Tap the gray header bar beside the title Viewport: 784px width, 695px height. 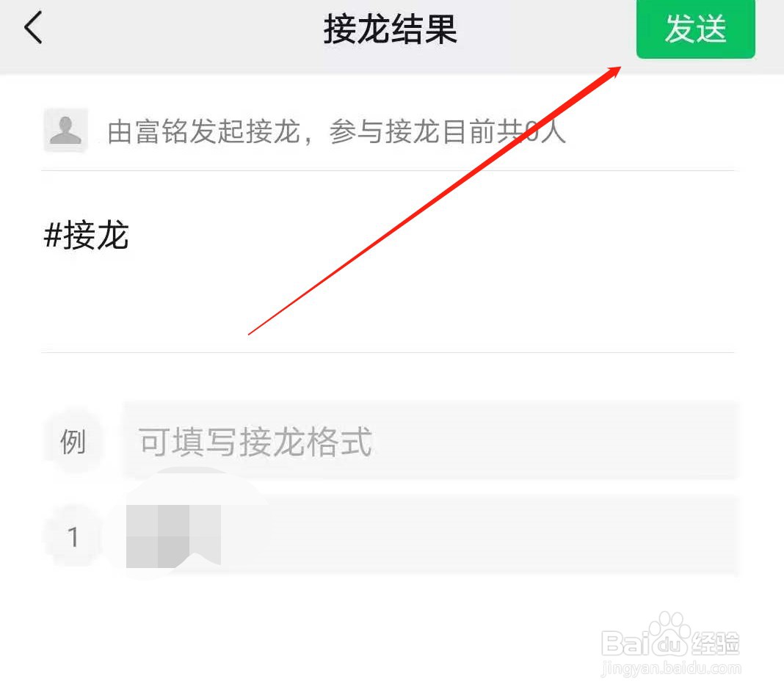point(545,30)
